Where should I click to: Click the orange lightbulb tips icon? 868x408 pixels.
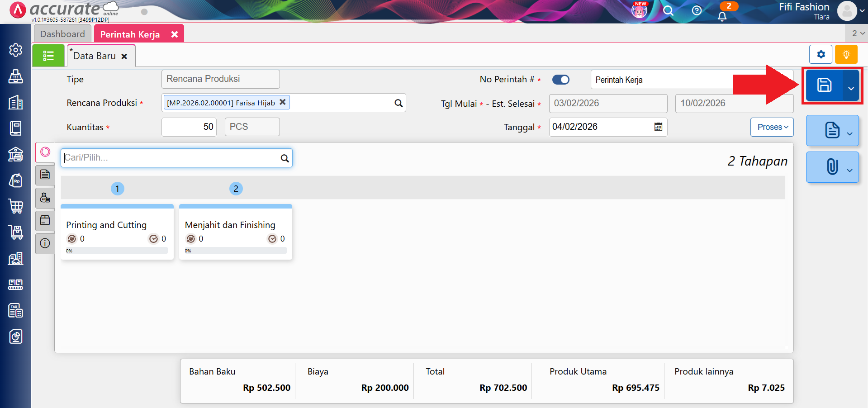point(846,55)
